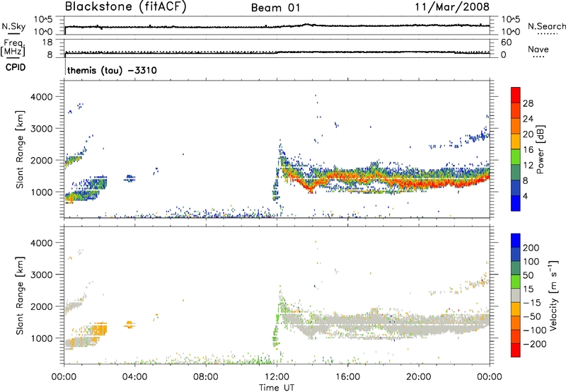Click the 'Nave' legend label
The image size is (566, 392).
(x=538, y=49)
